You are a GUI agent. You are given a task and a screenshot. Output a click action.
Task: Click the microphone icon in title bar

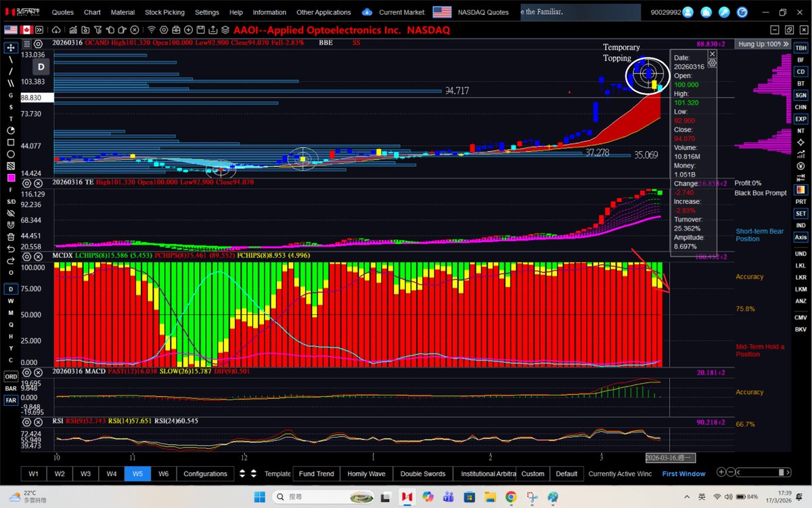(x=724, y=12)
